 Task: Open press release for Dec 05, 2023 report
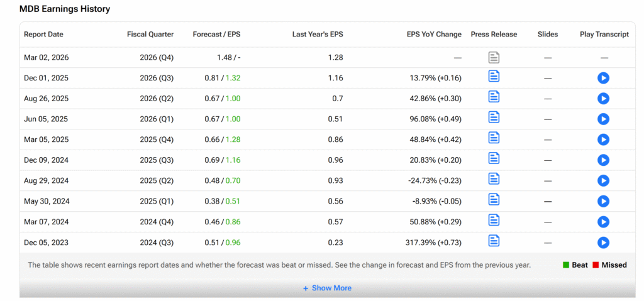click(494, 241)
